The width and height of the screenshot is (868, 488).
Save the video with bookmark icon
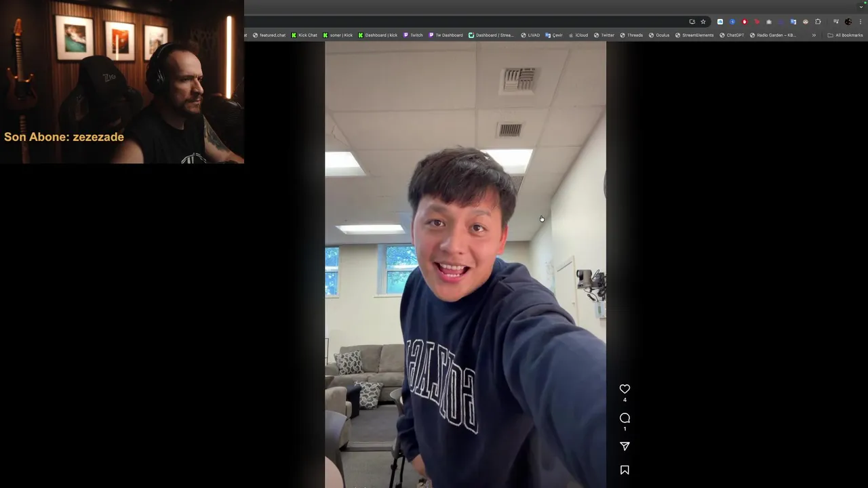[x=625, y=470]
